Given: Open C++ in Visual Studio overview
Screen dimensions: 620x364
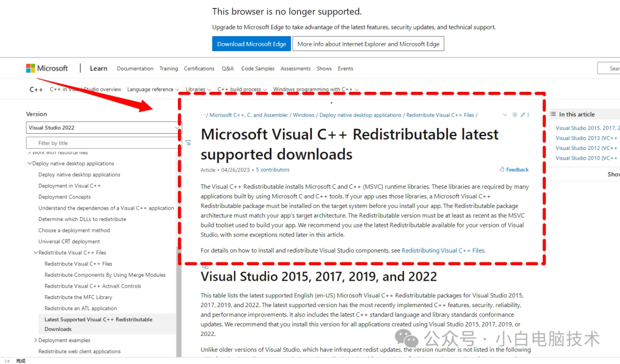Looking at the screenshot, I should tap(86, 90).
